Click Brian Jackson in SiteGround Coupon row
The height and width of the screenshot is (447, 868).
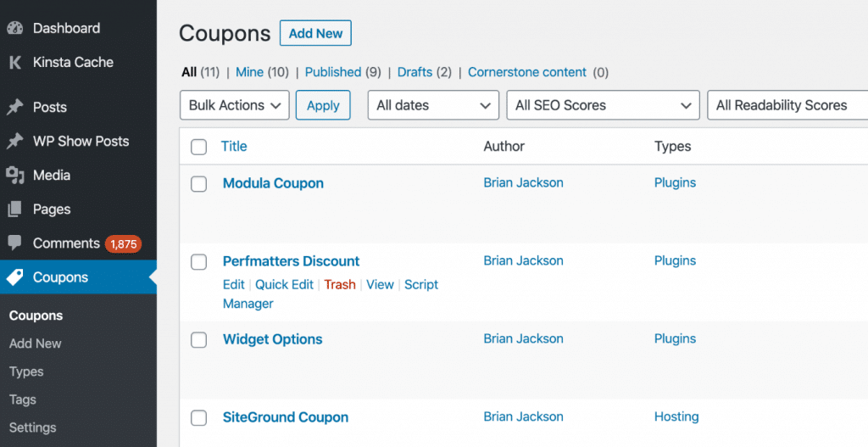[x=524, y=416]
